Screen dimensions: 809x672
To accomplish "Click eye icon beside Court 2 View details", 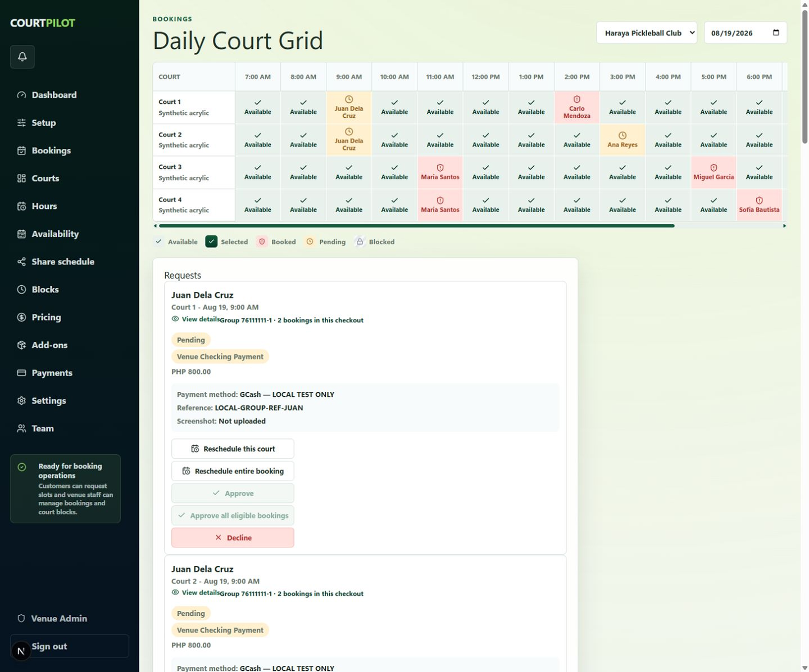I will coord(175,592).
